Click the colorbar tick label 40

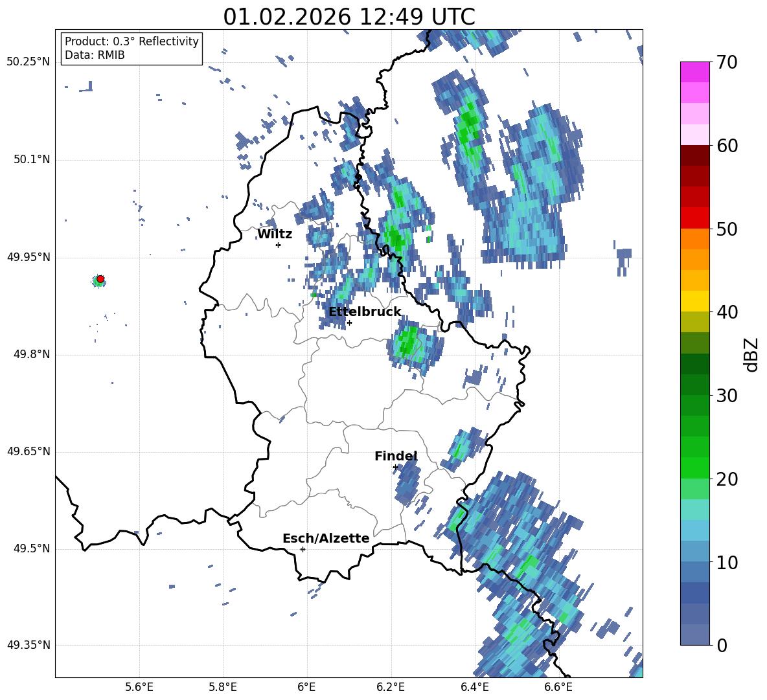coord(727,312)
